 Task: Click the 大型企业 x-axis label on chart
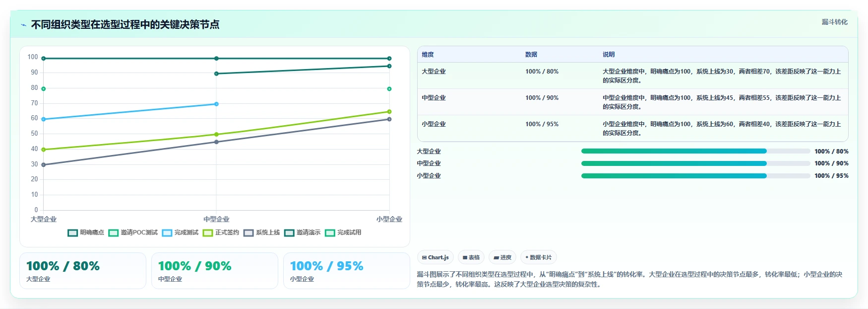(44, 219)
